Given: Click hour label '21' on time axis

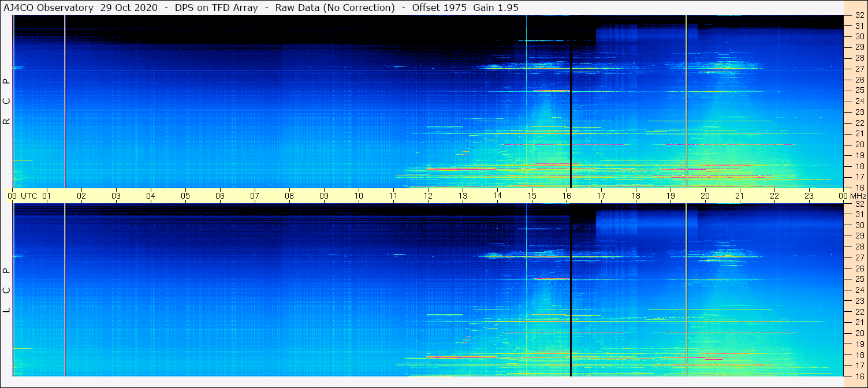Looking at the screenshot, I should pyautogui.click(x=740, y=196).
